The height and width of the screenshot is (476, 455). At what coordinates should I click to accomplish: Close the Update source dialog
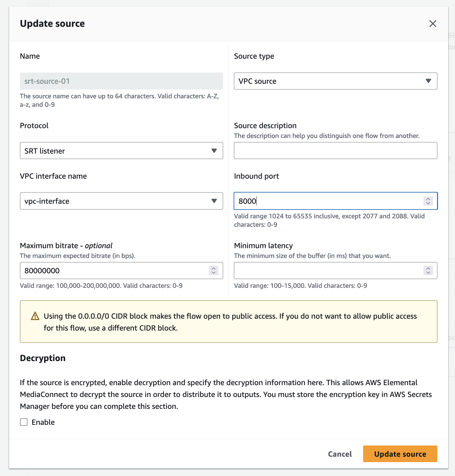[433, 24]
